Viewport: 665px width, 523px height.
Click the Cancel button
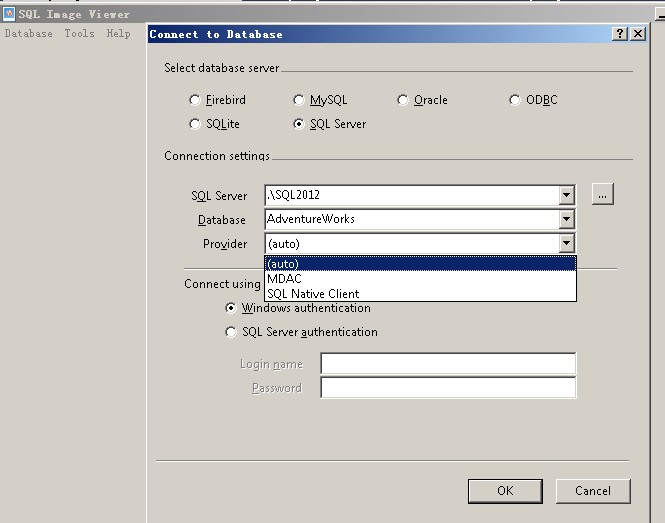(x=593, y=491)
